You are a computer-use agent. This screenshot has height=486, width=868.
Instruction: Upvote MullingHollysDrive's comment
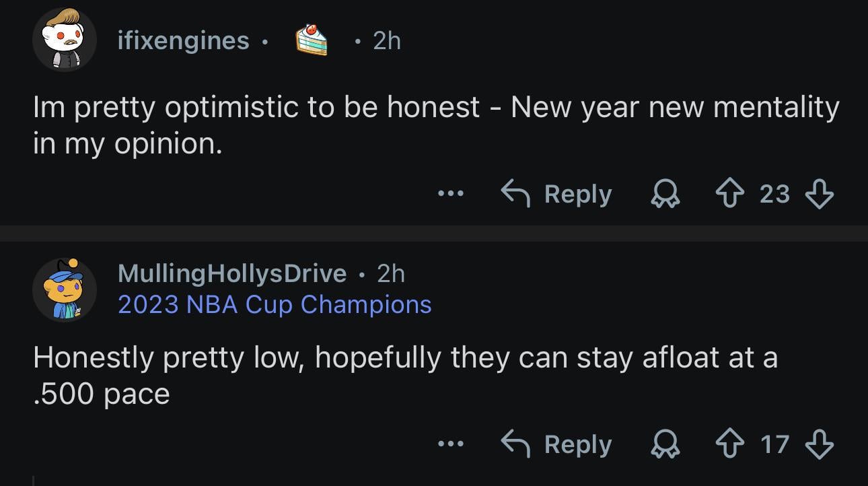(730, 443)
